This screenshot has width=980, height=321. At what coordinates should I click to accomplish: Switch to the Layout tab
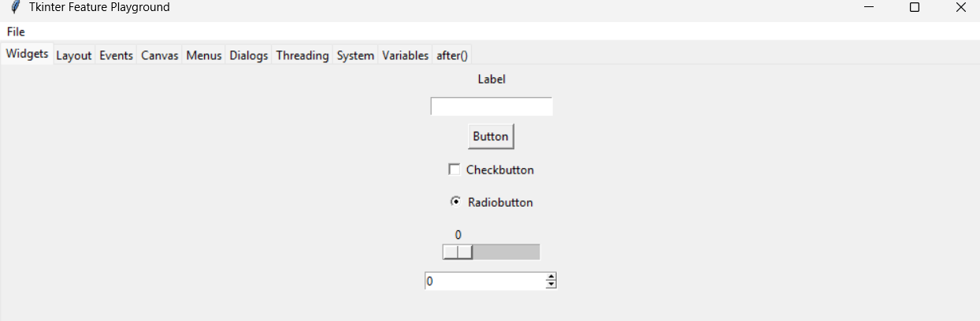[74, 56]
